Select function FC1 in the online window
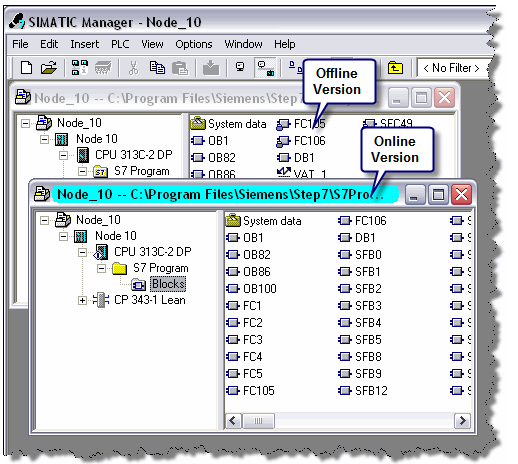 coord(244,306)
